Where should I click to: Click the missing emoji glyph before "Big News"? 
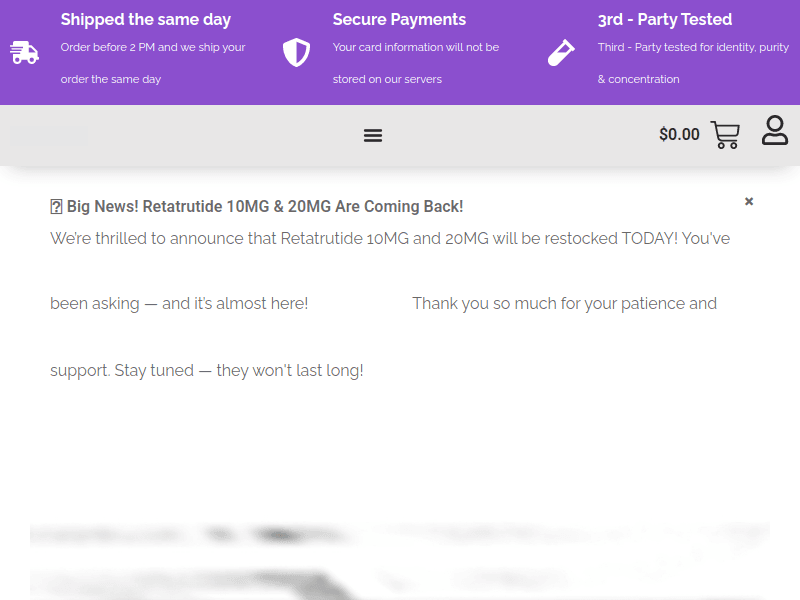(56, 207)
